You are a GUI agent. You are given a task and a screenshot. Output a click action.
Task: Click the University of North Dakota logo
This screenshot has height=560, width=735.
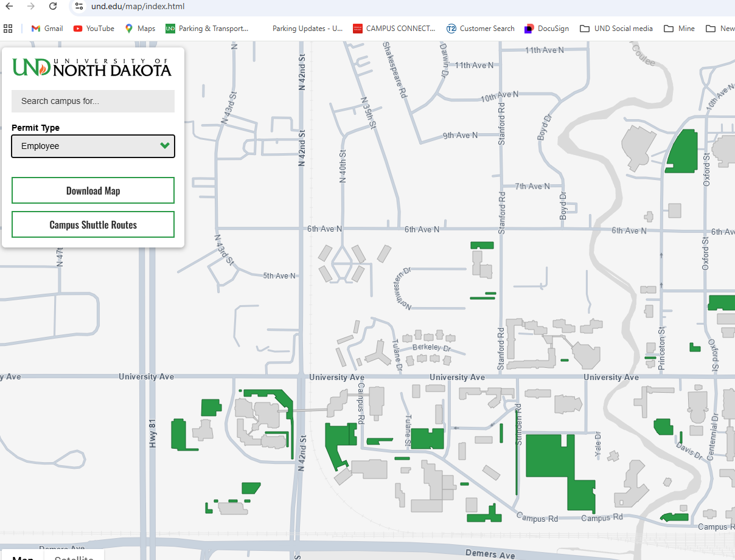(x=91, y=69)
